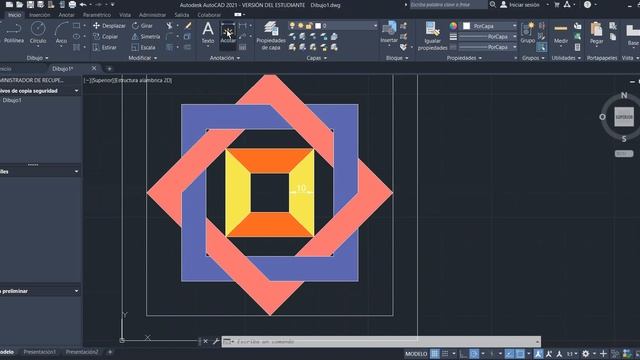The height and width of the screenshot is (360, 640).
Task: Choose the Girar rotate command
Action: pyautogui.click(x=142, y=26)
